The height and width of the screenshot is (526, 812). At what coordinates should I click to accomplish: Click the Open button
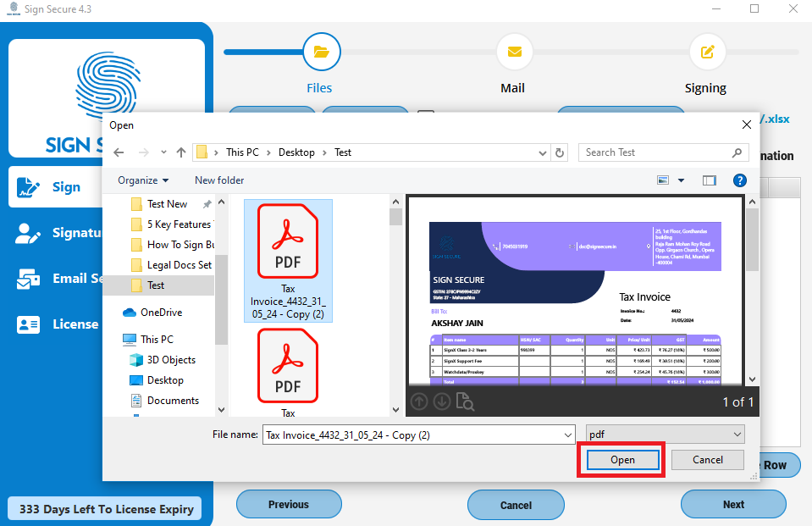[622, 460]
